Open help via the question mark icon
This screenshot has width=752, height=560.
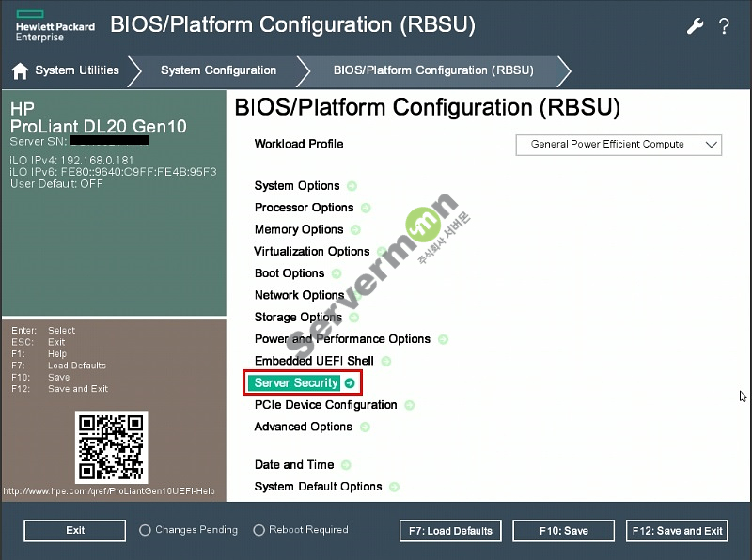(x=724, y=26)
